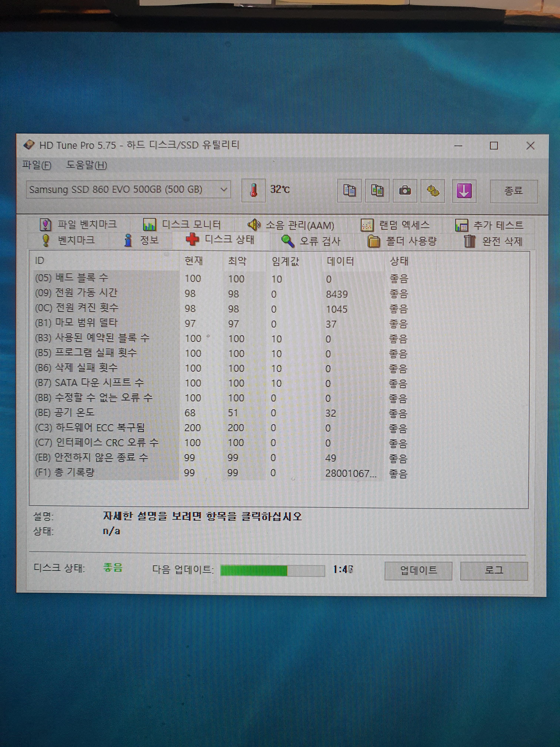
Task: Click the data value 49 for unsafe shutdowns
Action: point(331,458)
